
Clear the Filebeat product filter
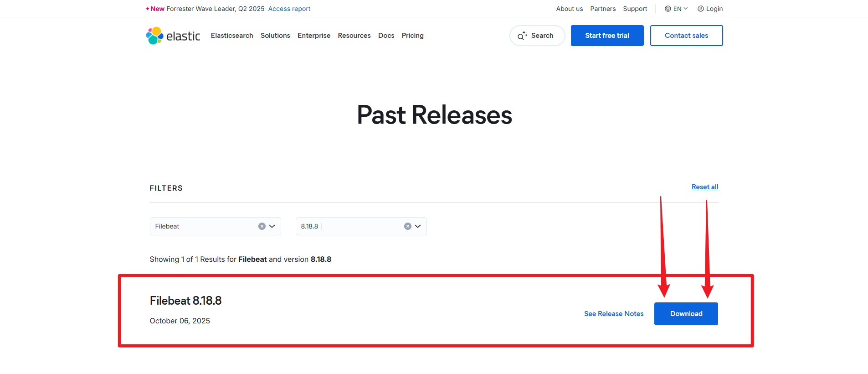262,226
